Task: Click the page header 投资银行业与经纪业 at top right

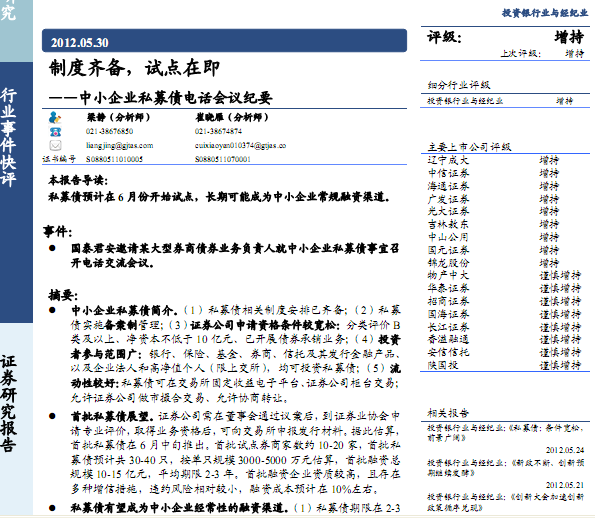Action: click(545, 13)
